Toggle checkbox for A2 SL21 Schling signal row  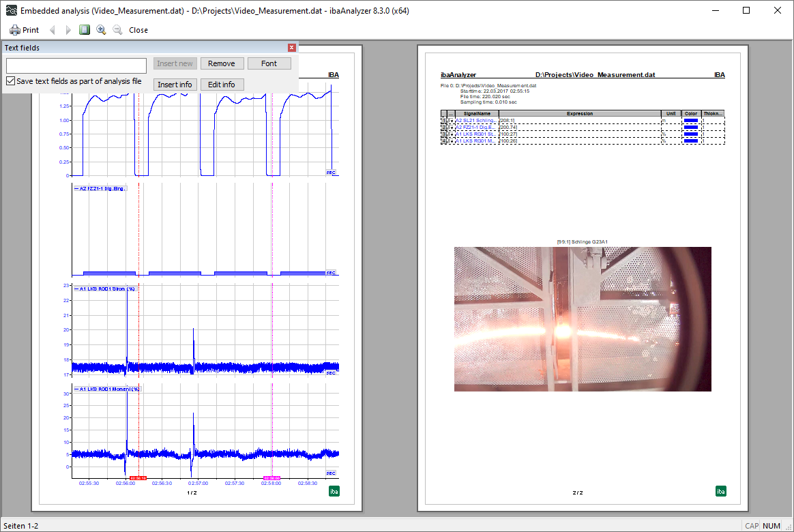click(x=452, y=120)
